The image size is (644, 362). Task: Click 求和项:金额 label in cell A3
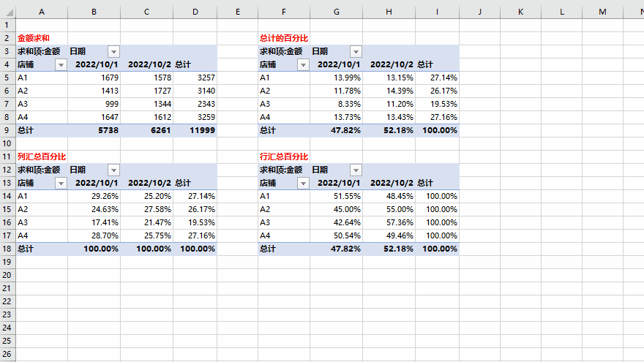coord(39,51)
